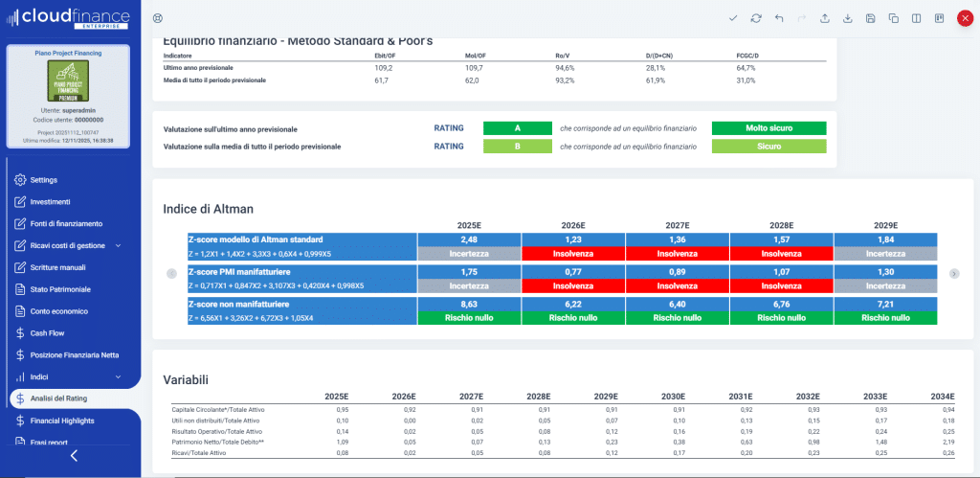
Task: Click the upload icon in top toolbar
Action: pyautogui.click(x=825, y=18)
